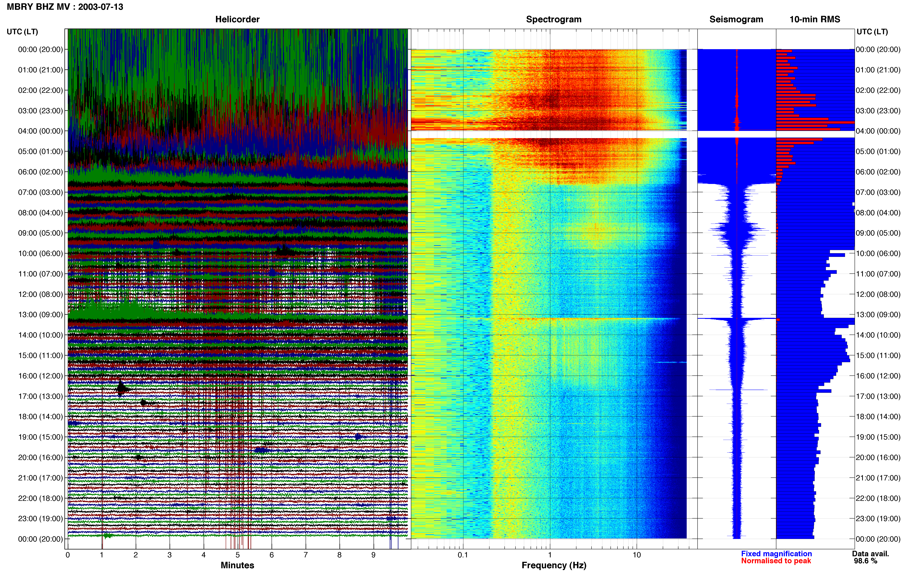Viewport: 924px width, 578px height.
Task: Select "08:00 (04:00)" on the Helicorder time axis
Action: click(x=41, y=212)
